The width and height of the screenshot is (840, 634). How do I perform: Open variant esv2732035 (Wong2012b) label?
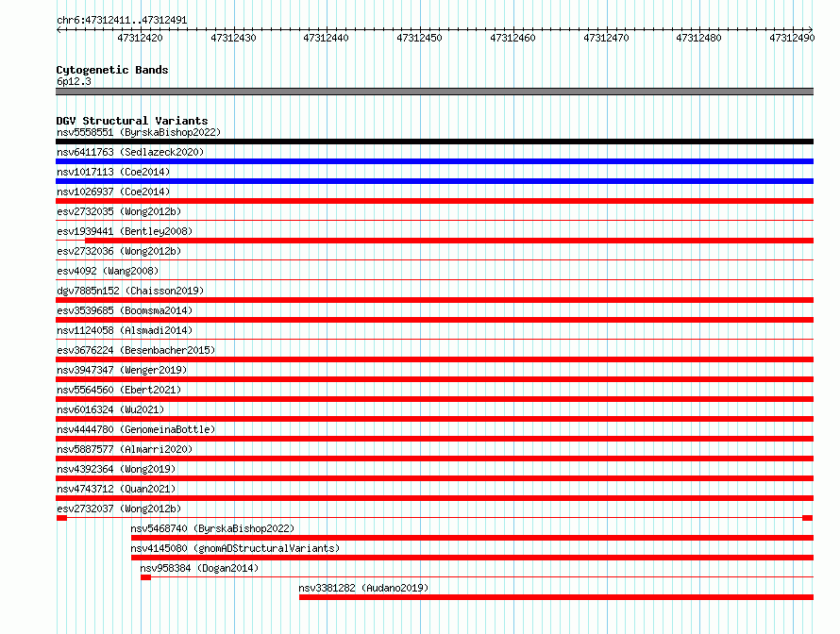pos(119,211)
